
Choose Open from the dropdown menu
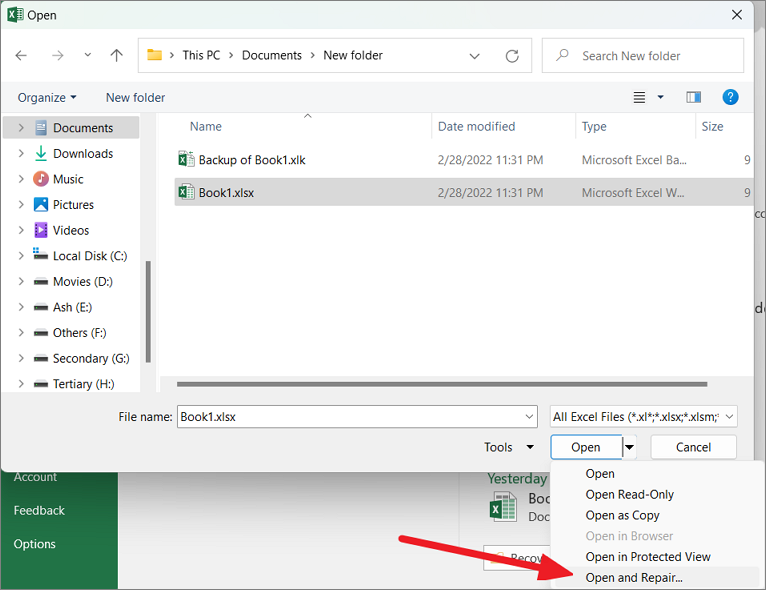600,474
